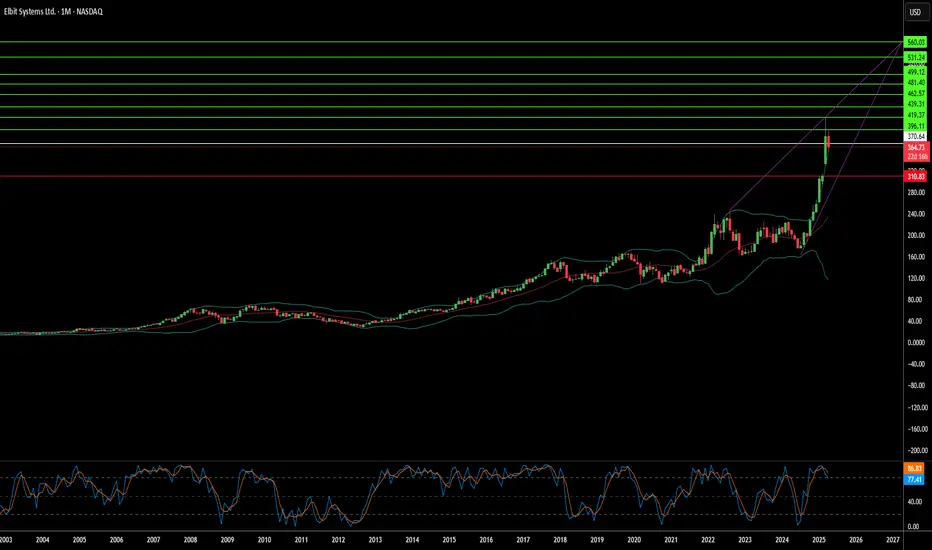The width and height of the screenshot is (932, 550).
Task: Select the 531.24 green price label
Action: tap(915, 58)
